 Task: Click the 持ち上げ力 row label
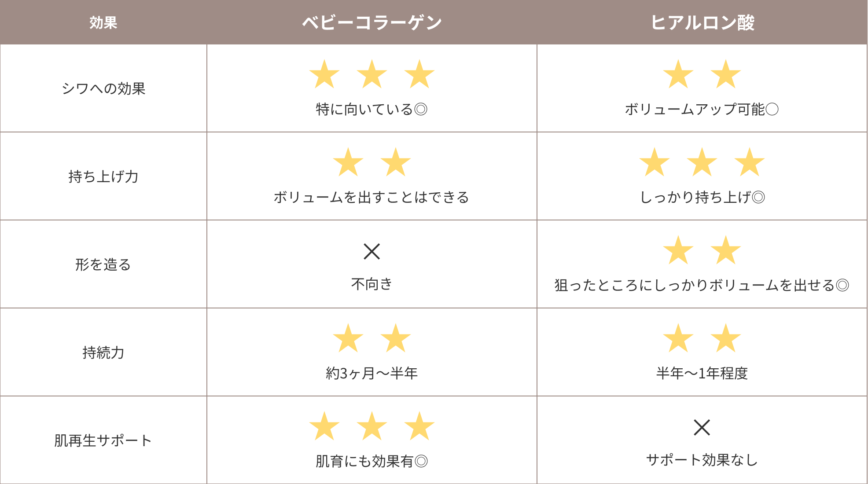point(103,176)
